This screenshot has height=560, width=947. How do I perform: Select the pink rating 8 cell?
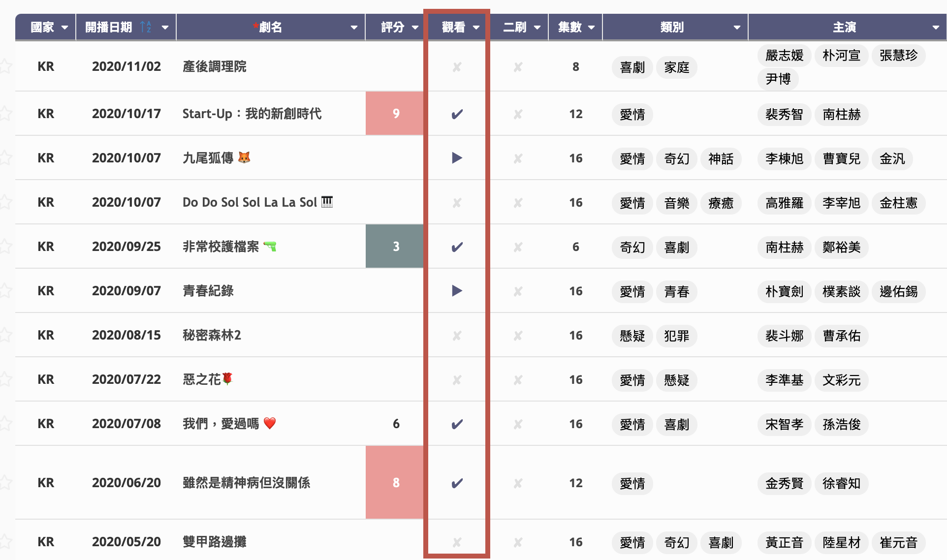coord(395,483)
